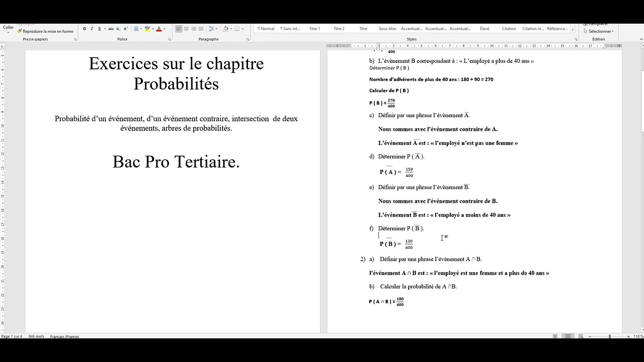The height and width of the screenshot is (362, 644).
Task: Apply superscript formatting
Action: [x=125, y=29]
